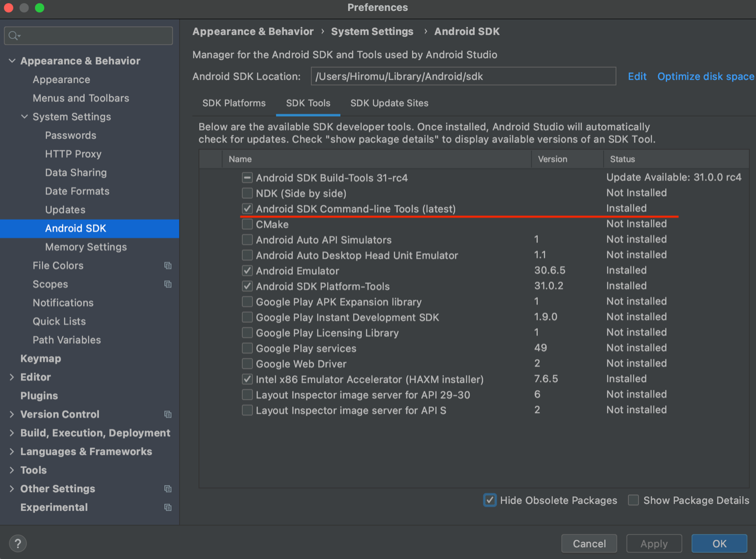This screenshot has height=559, width=756.
Task: Open the SDK Update Sites tab
Action: (x=389, y=103)
